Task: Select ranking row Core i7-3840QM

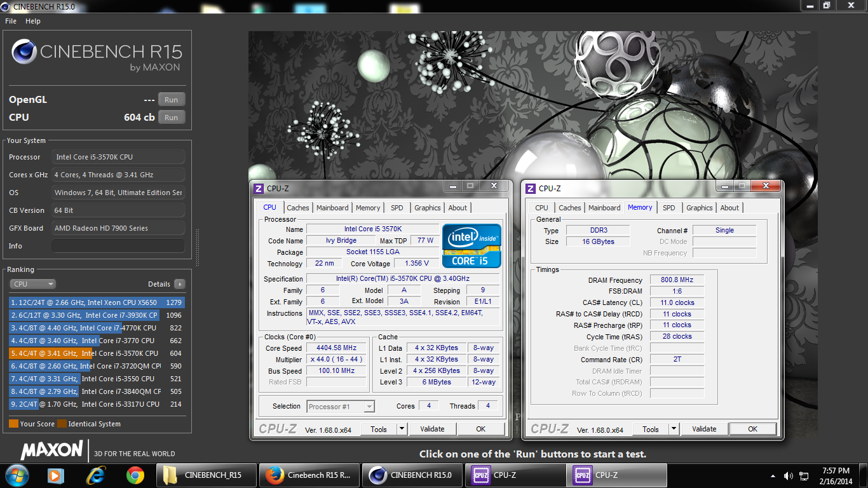Action: pos(97,391)
